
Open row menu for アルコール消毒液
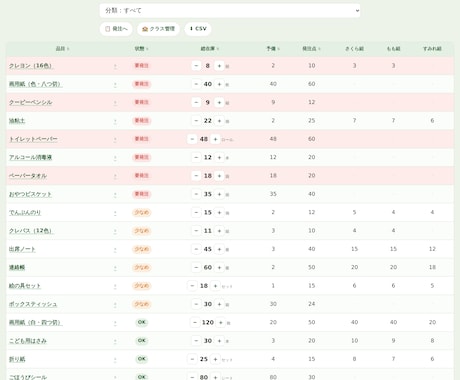(115, 158)
